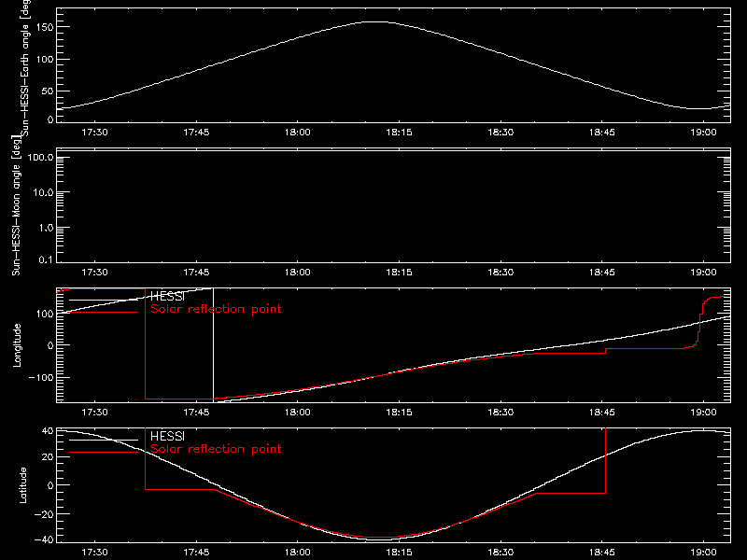Screen dimensions: 747x560
Task: Pick the 17:30 label under Moon angle plot
Action: coord(94,273)
